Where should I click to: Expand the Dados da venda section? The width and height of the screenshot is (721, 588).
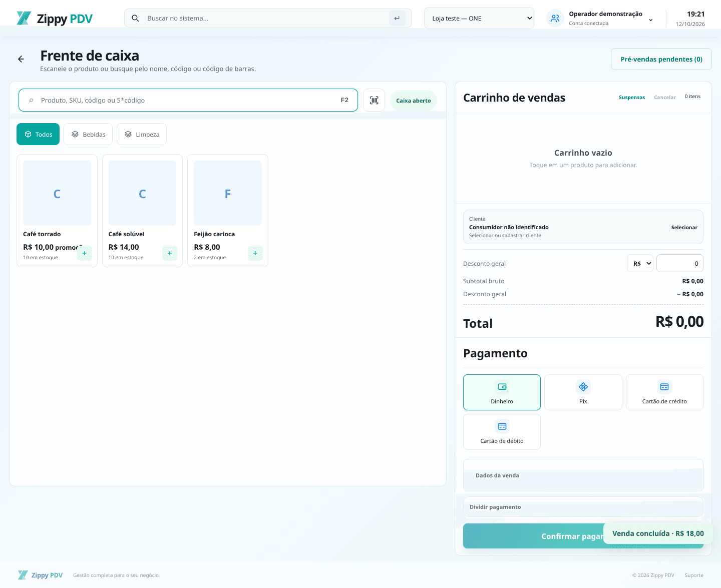pos(583,475)
